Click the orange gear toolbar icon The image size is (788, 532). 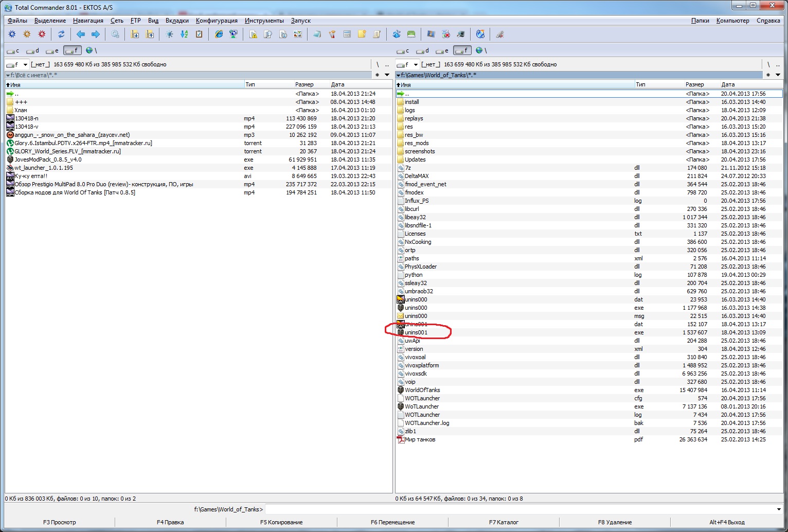pyautogui.click(x=27, y=34)
